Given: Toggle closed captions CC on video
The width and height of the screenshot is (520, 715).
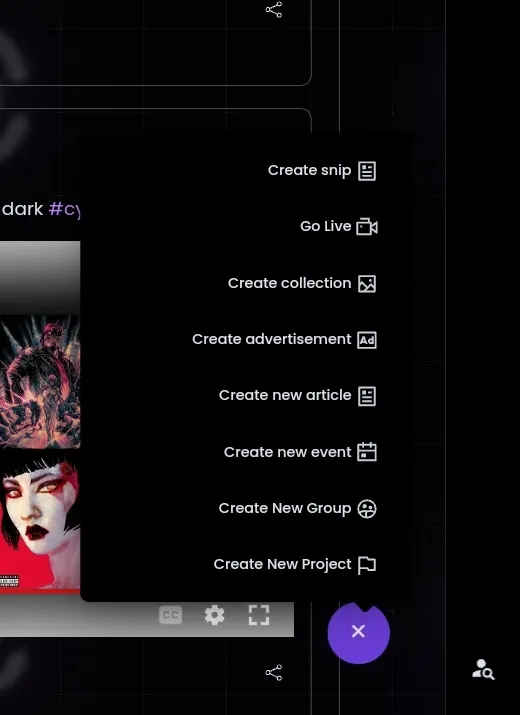Looking at the screenshot, I should pyautogui.click(x=171, y=615).
